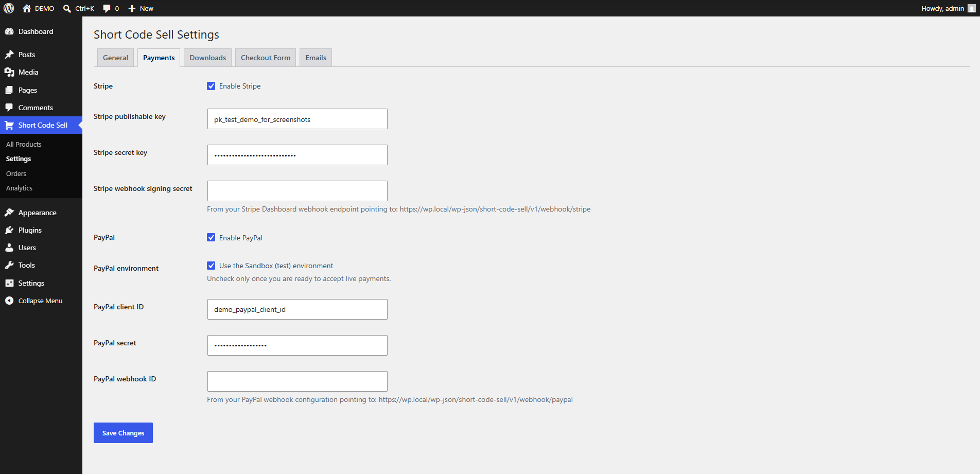
Task: Click the Settings sliders icon in sidebar
Action: [9, 283]
